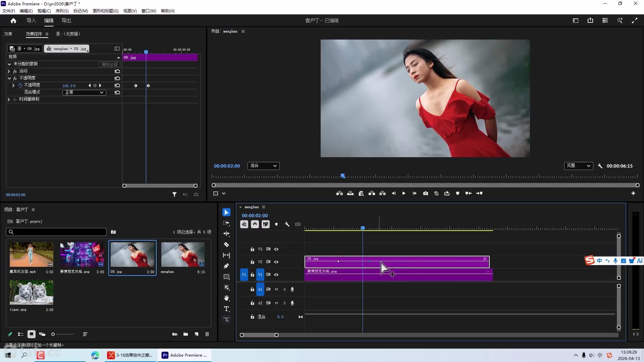This screenshot has width=644, height=362.
Task: Open the 文件(F) menu
Action: pyautogui.click(x=9, y=11)
